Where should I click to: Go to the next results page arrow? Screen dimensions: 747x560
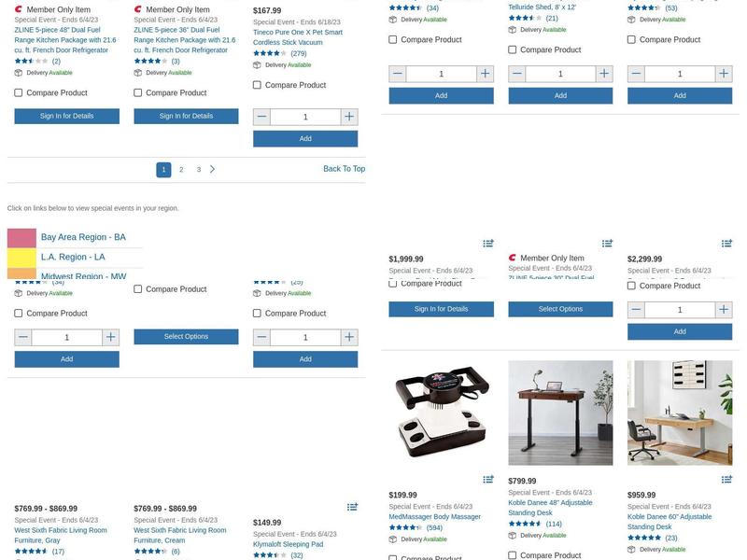213,169
